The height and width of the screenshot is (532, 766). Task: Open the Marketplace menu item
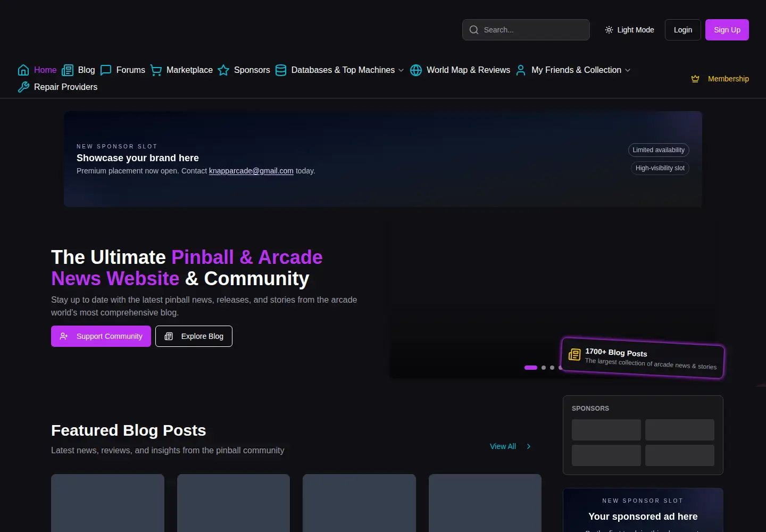pos(181,70)
